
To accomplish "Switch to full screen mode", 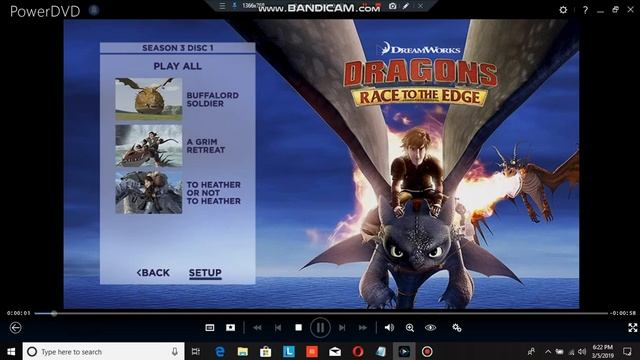I will click(x=633, y=327).
